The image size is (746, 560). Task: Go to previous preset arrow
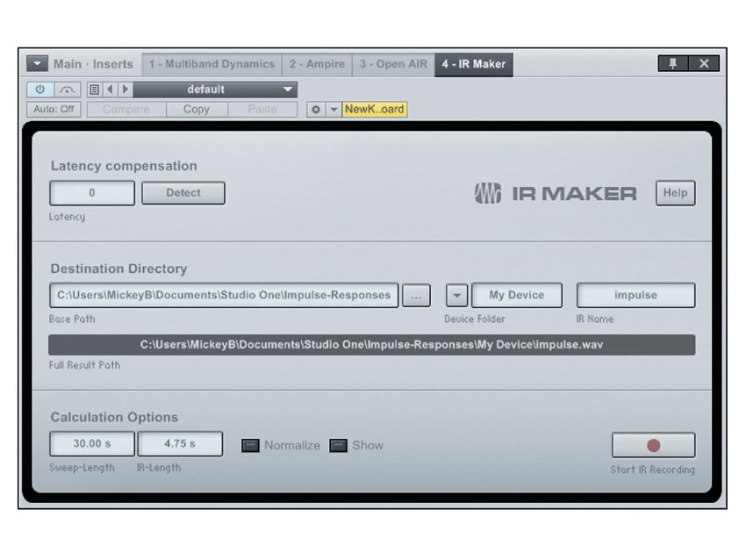pos(110,90)
